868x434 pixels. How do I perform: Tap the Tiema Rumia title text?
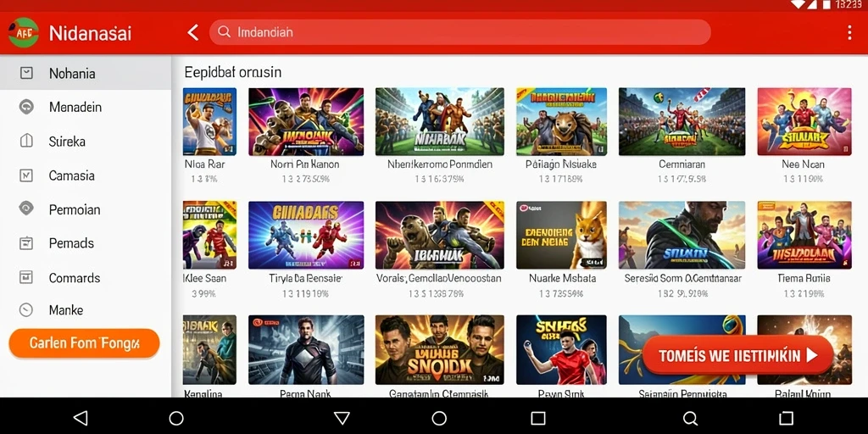click(x=804, y=278)
